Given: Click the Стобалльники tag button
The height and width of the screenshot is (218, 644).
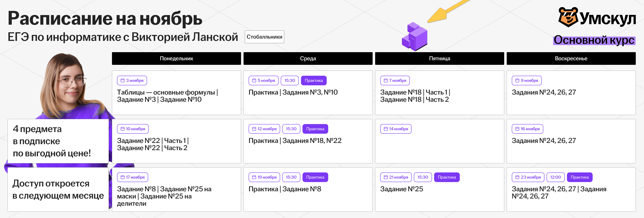Looking at the screenshot, I should coord(264,37).
